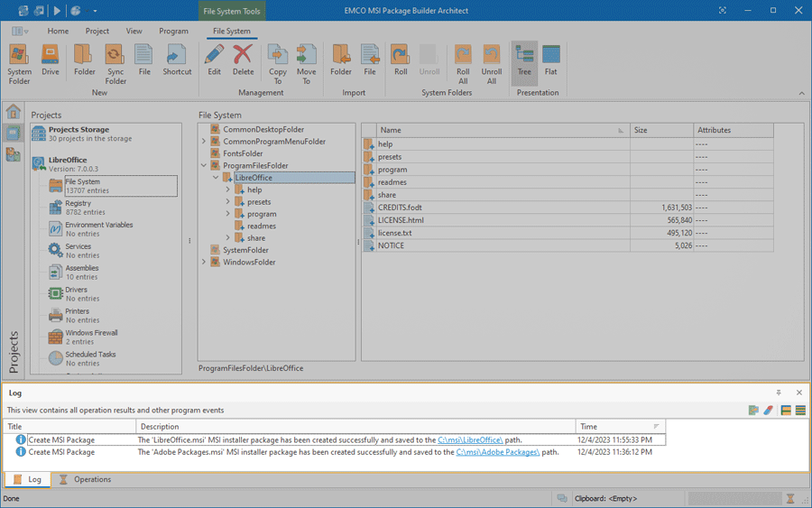Create a new Drive entry
Screen dimensions: 812x508
[51, 60]
